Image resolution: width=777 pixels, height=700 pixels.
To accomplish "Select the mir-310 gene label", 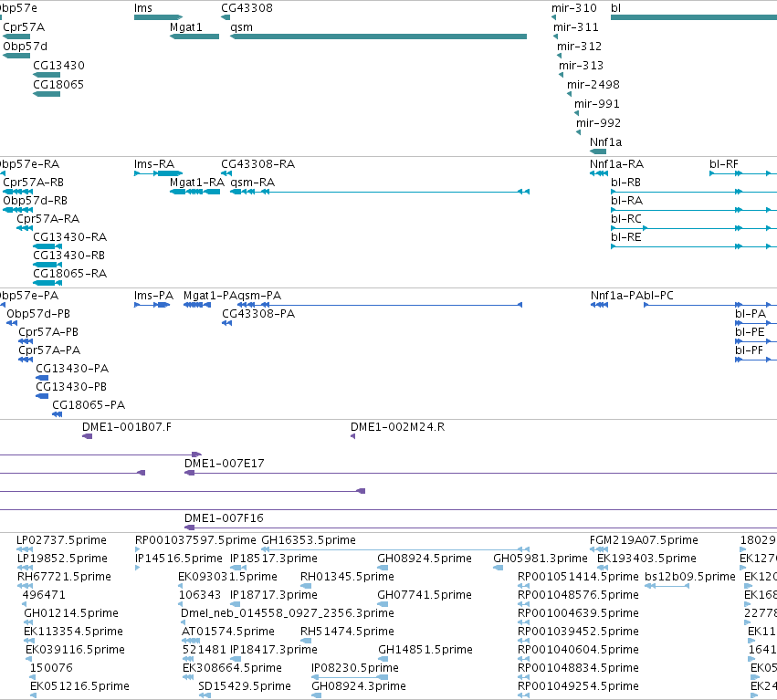I will [x=573, y=8].
